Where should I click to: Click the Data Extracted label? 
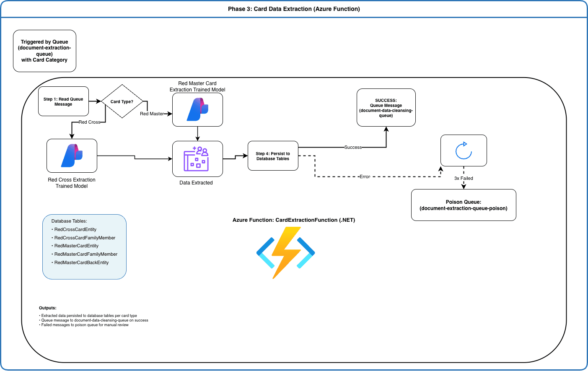(196, 183)
